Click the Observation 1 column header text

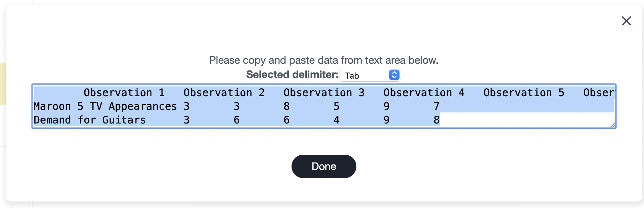[124, 92]
